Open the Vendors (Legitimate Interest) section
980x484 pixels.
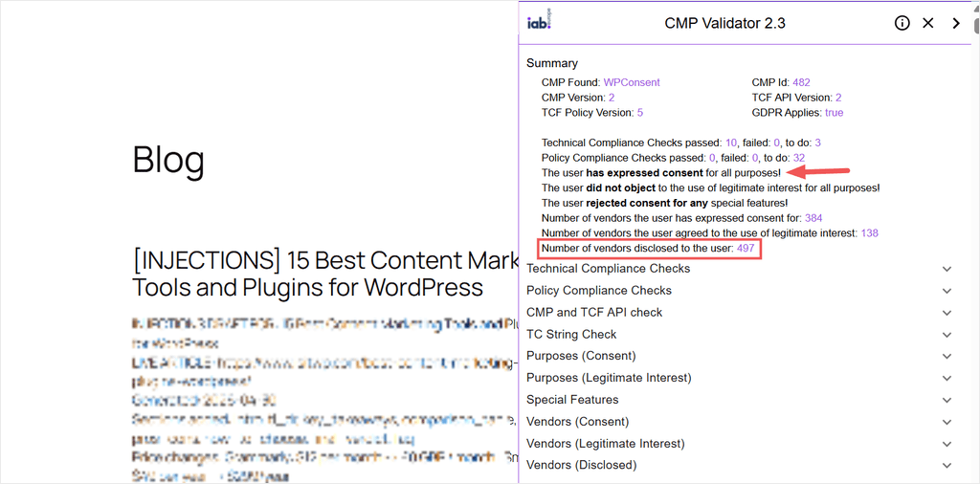click(x=741, y=444)
